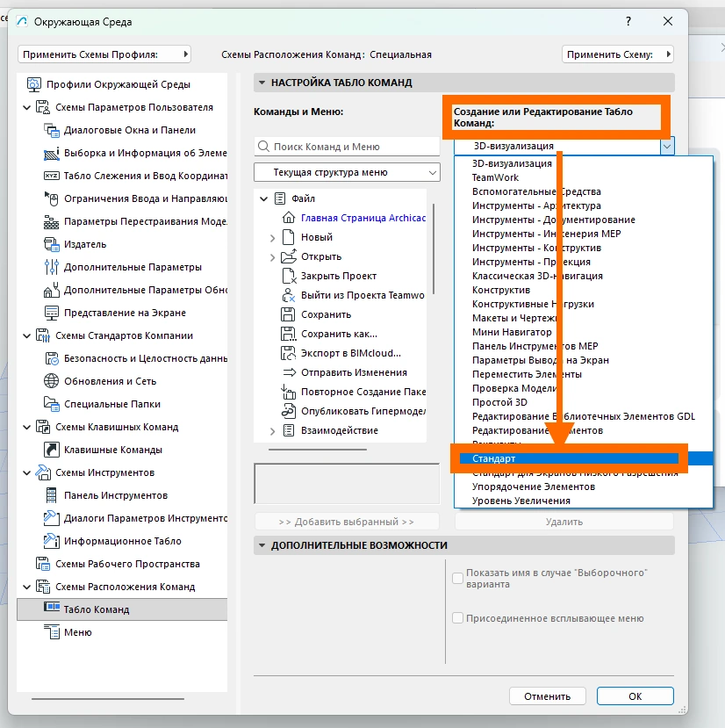Click the OK button
The width and height of the screenshot is (725, 728).
[x=635, y=696]
